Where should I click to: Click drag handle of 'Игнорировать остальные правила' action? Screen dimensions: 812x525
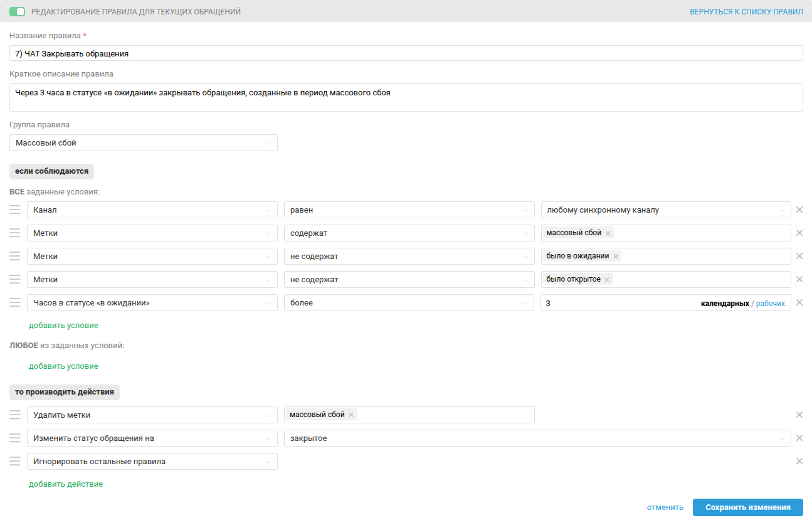pyautogui.click(x=15, y=462)
